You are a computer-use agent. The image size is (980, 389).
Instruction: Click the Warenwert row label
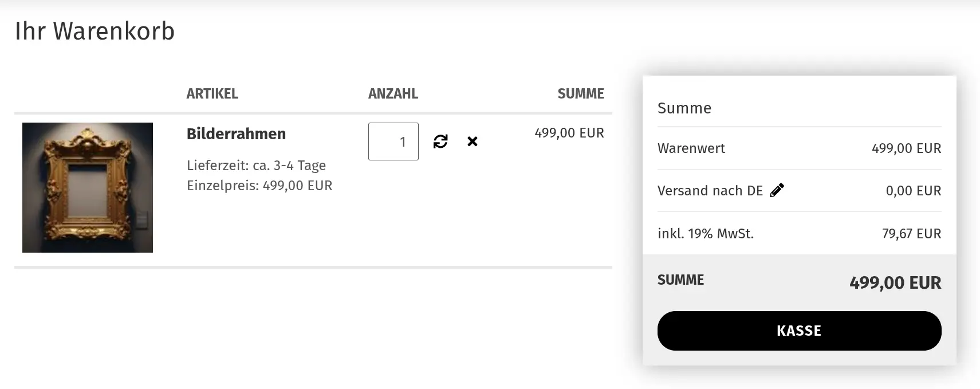pyautogui.click(x=691, y=148)
